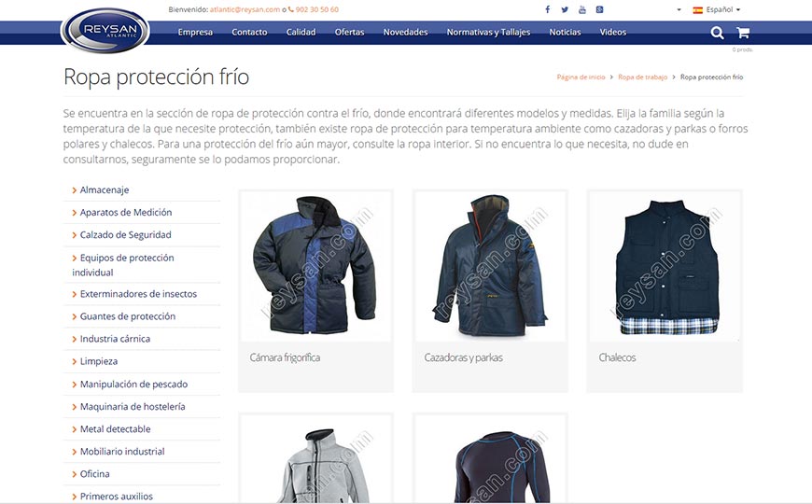The width and height of the screenshot is (812, 504).
Task: Open the Facebook social icon
Action: 547,9
